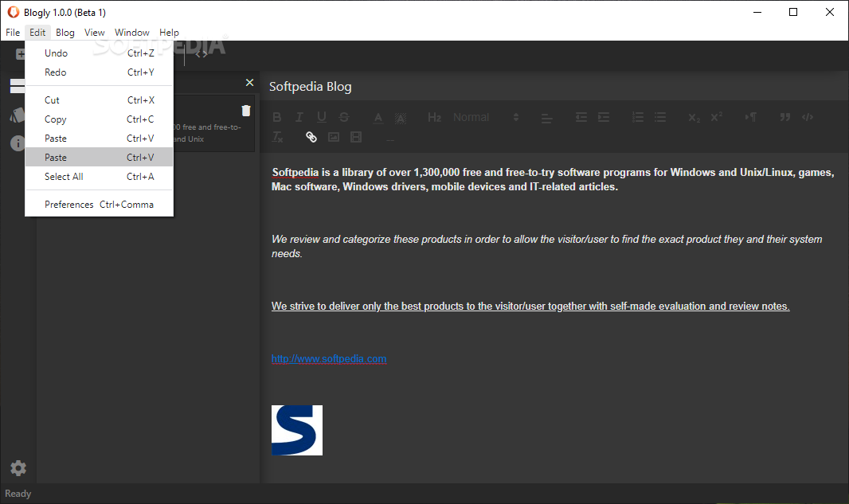Click the bold Softpedia library paragraph
849x504 pixels.
[x=553, y=179]
